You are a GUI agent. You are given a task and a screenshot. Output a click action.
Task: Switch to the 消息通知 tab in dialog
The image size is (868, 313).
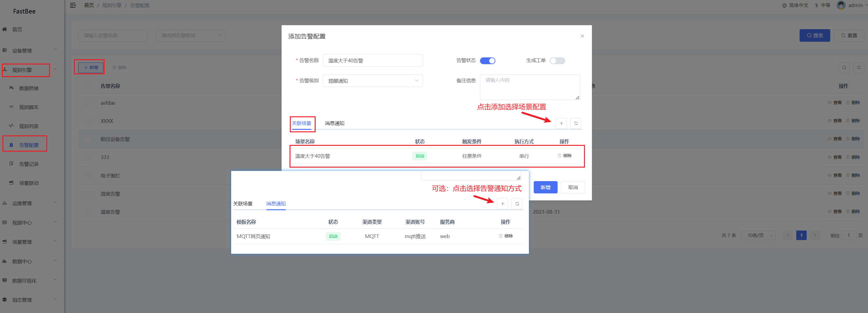[x=334, y=123]
